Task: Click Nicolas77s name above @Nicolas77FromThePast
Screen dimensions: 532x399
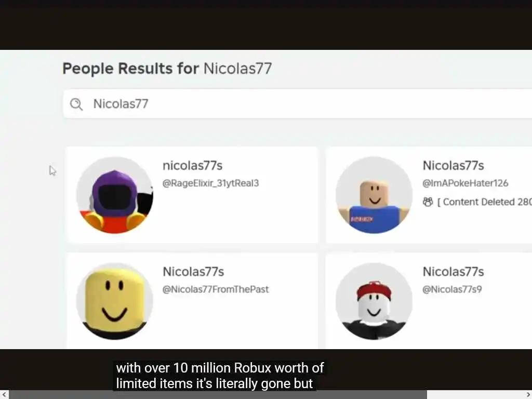Action: click(193, 272)
